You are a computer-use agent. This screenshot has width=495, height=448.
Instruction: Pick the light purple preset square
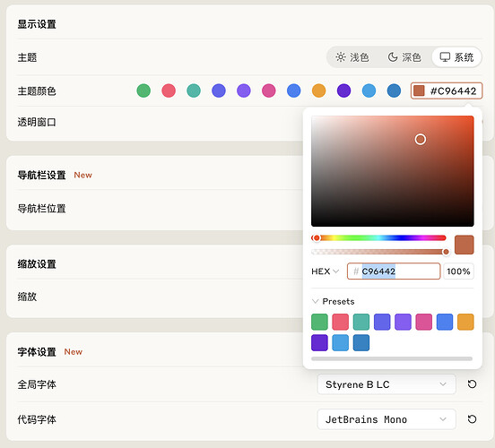click(403, 322)
